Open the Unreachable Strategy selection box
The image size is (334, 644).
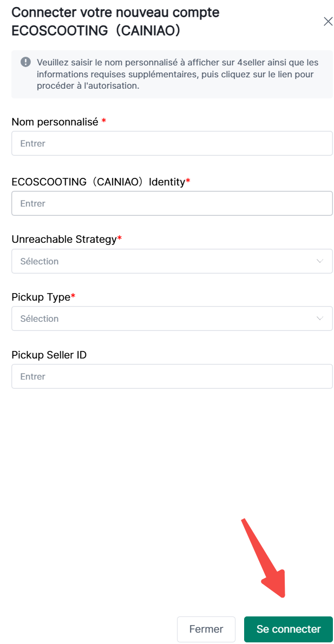click(162, 261)
